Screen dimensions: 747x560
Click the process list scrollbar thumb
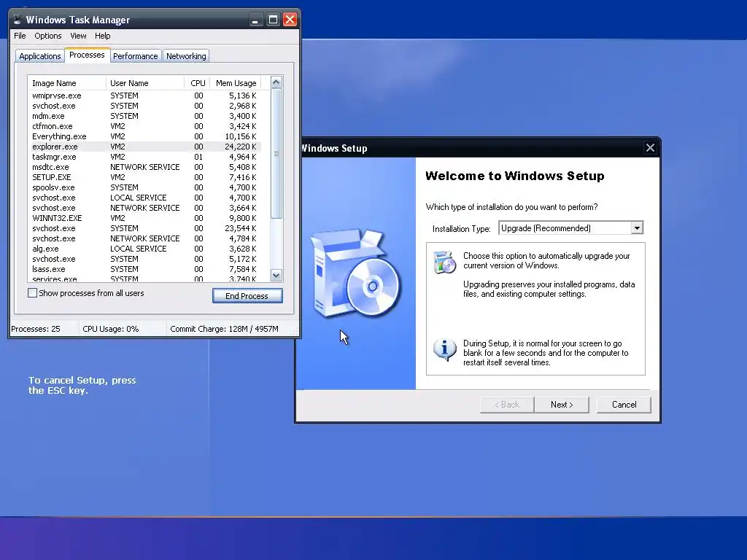[276, 153]
